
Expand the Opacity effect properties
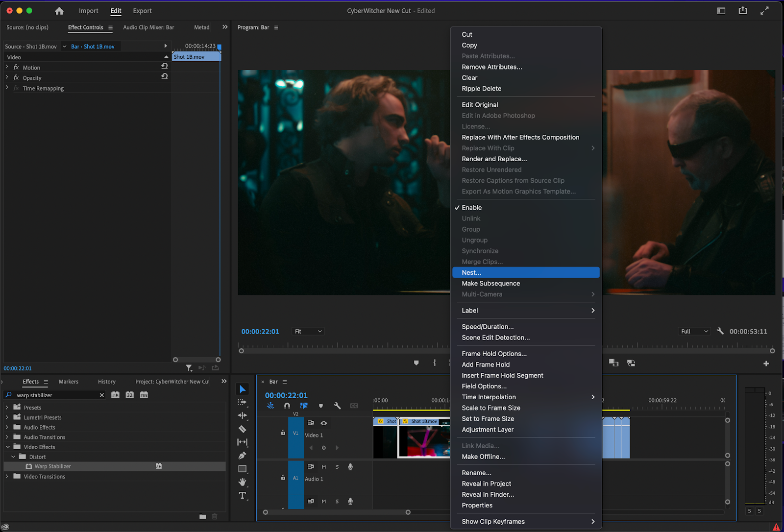pyautogui.click(x=7, y=77)
